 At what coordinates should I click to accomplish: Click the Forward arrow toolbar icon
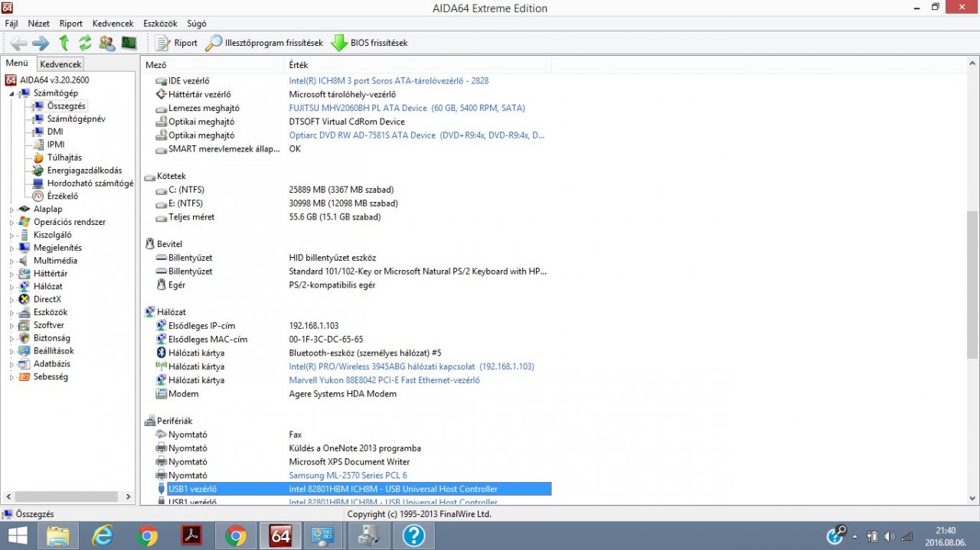tap(41, 43)
